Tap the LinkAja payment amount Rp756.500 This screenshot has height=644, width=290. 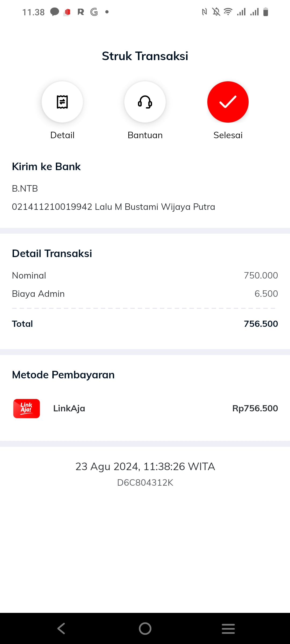(255, 408)
